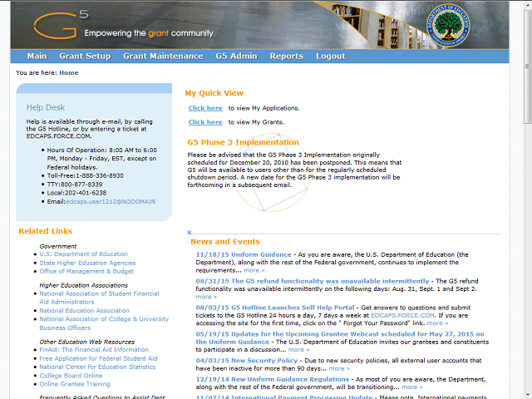Screen dimensions: 532x399
Task: Click here link to view My Grants
Action: coord(205,122)
